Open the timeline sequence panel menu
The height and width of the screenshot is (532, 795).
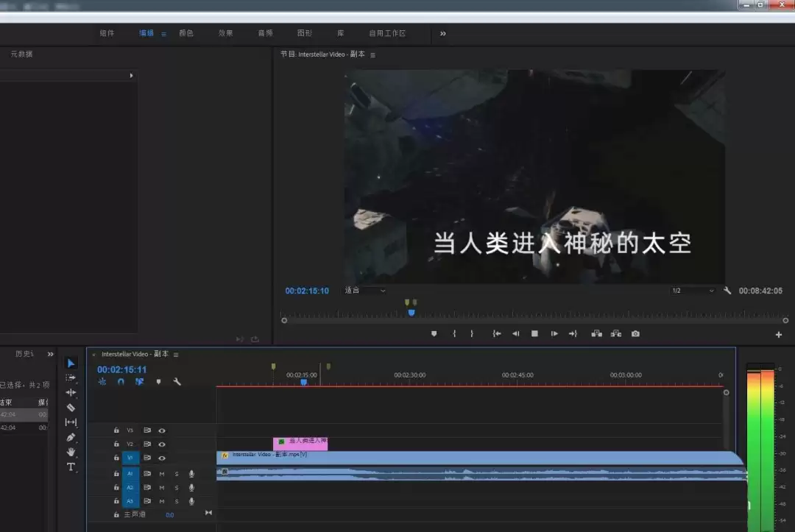[x=176, y=355]
